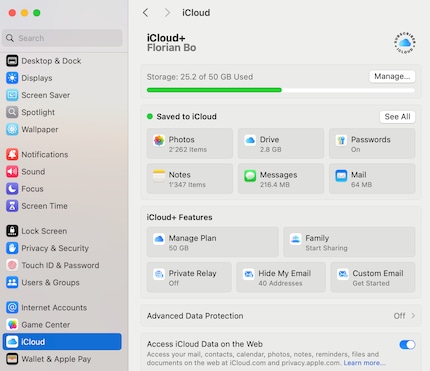This screenshot has height=371, width=430.
Task: Go forward with the right chevron
Action: [167, 13]
